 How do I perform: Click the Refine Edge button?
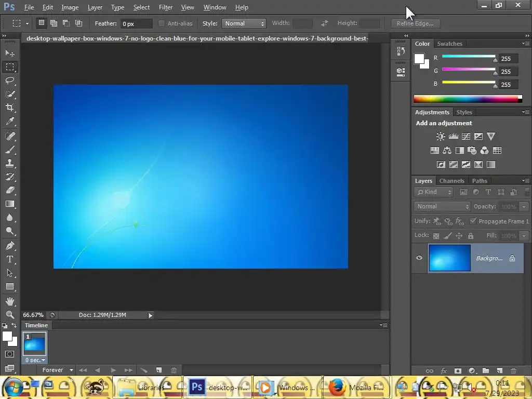point(415,23)
